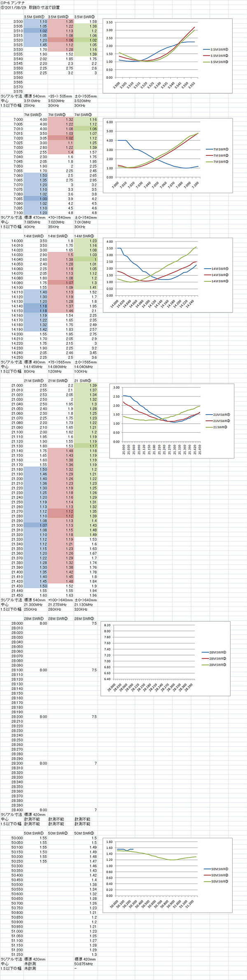
Task: Select the '+70->540mm' radial dimension cell
Action: pos(59,217)
